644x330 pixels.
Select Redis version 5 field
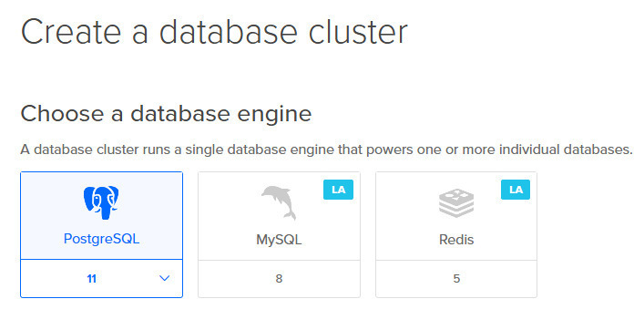pyautogui.click(x=456, y=279)
